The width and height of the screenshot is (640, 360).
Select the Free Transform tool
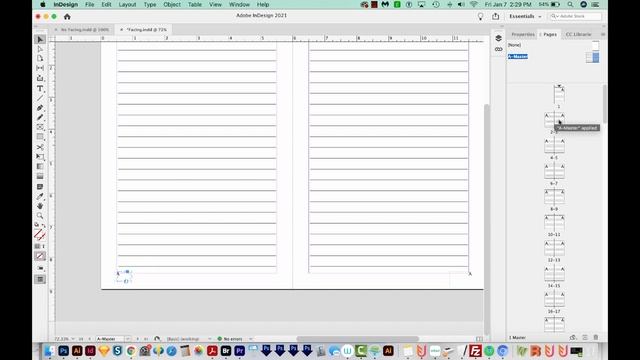click(40, 157)
